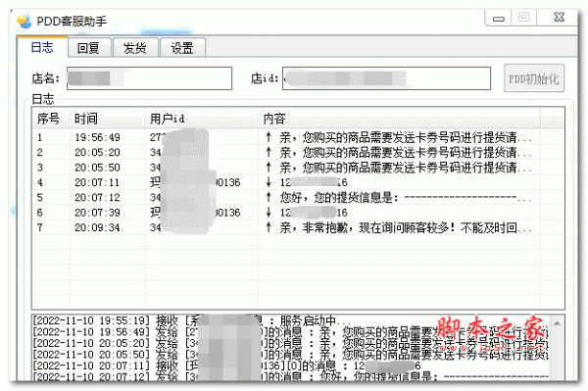Image resolution: width=588 pixels, height=391 pixels.
Task: Select log row with time 20:05:50
Action: click(x=298, y=168)
